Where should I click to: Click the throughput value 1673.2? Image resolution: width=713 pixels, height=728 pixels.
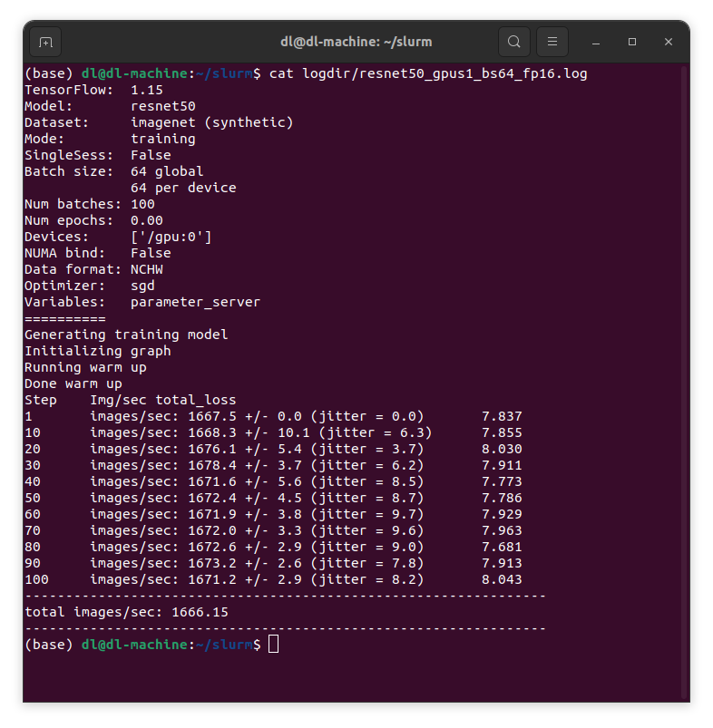211,563
